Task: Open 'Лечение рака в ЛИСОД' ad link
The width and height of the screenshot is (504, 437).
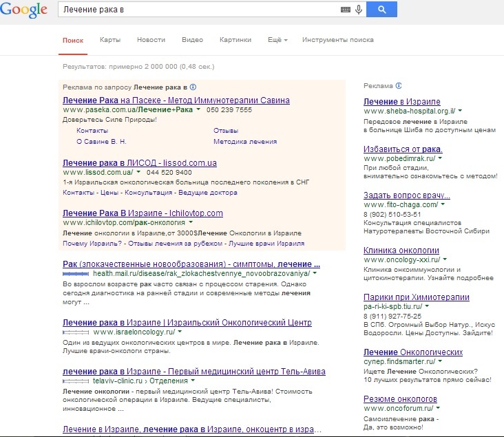Action: click(x=140, y=162)
